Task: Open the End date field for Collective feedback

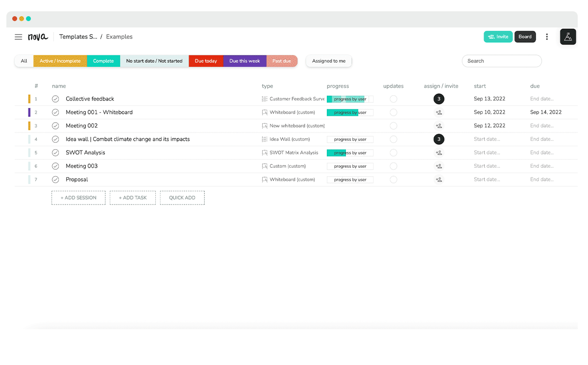Action: 541,99
